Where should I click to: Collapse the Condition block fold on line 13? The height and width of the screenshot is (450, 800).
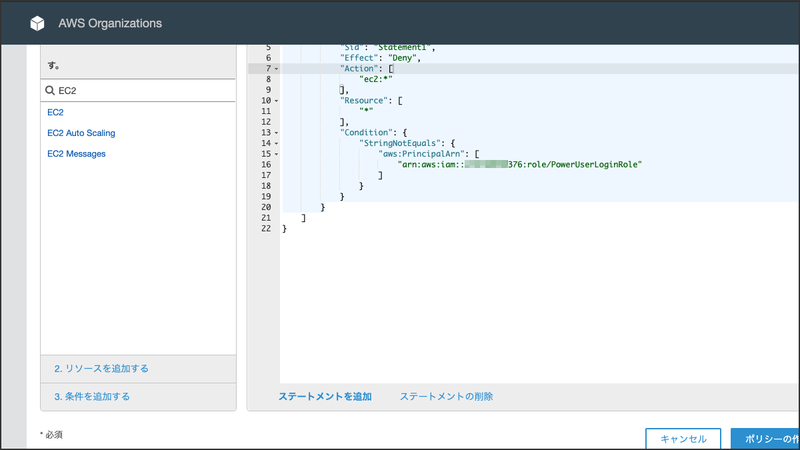(277, 133)
